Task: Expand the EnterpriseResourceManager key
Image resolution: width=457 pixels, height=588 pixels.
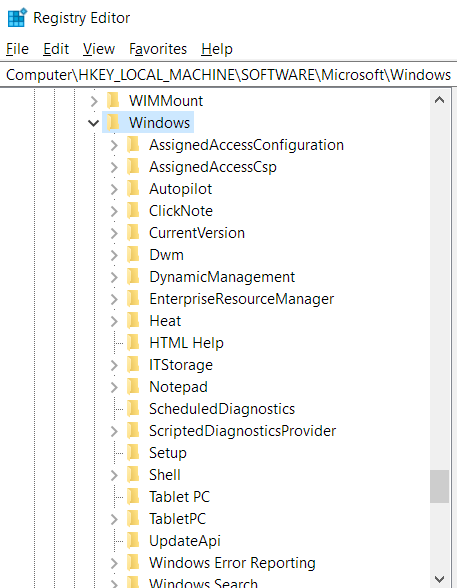Action: point(114,299)
